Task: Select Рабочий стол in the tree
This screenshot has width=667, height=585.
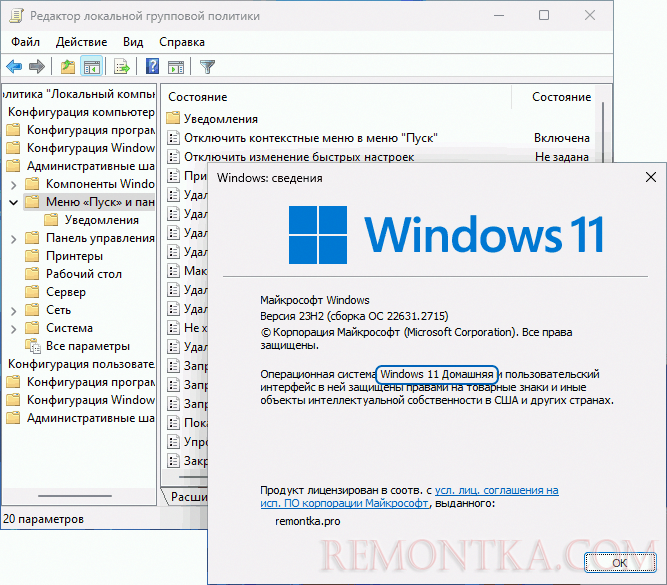Action: click(x=84, y=274)
